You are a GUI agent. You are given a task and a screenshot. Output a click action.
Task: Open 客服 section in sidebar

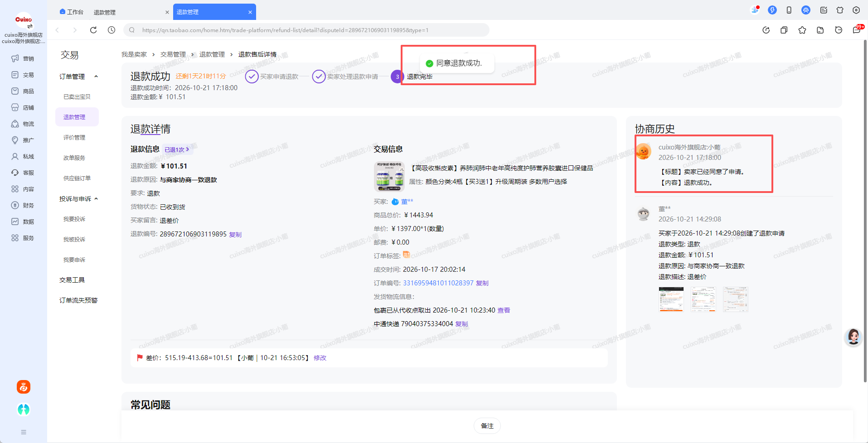click(23, 173)
